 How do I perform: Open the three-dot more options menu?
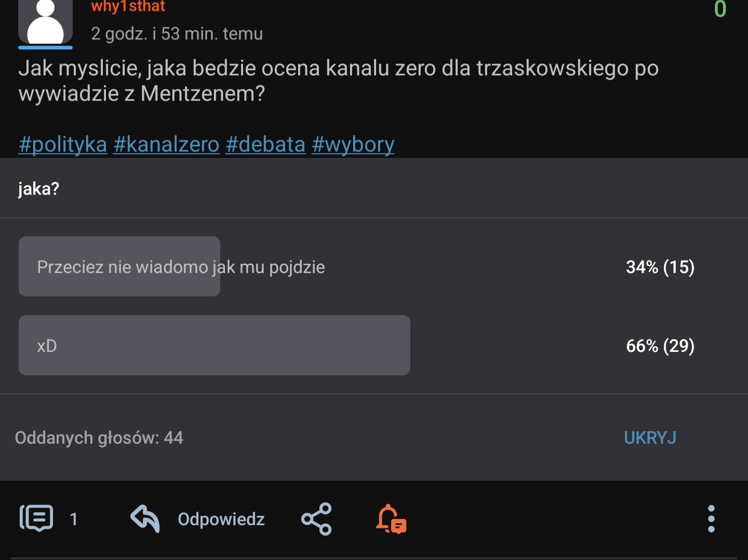click(711, 518)
